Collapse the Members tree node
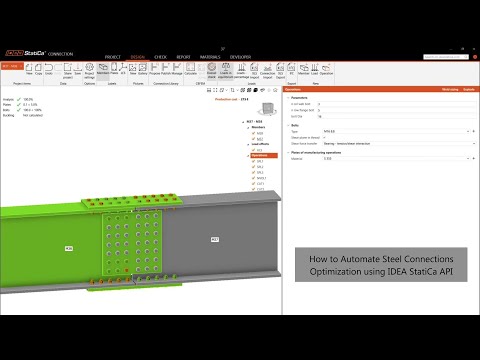480x360 pixels. tap(248, 128)
